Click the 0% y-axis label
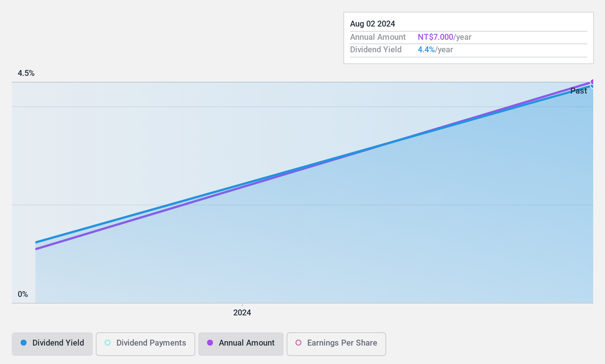This screenshot has width=605, height=364. pos(23,294)
